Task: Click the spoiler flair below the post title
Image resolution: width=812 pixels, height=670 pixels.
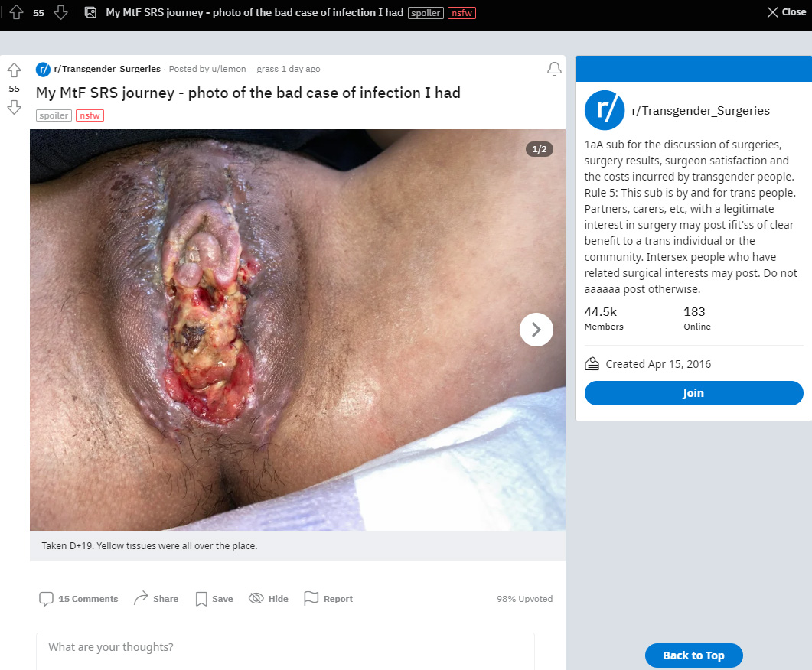Action: click(x=54, y=115)
